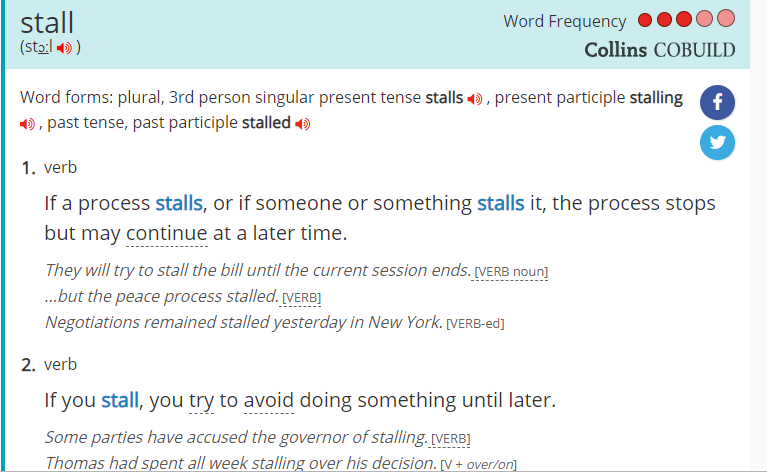Open the Collins COBUILD logo link

coord(659,50)
